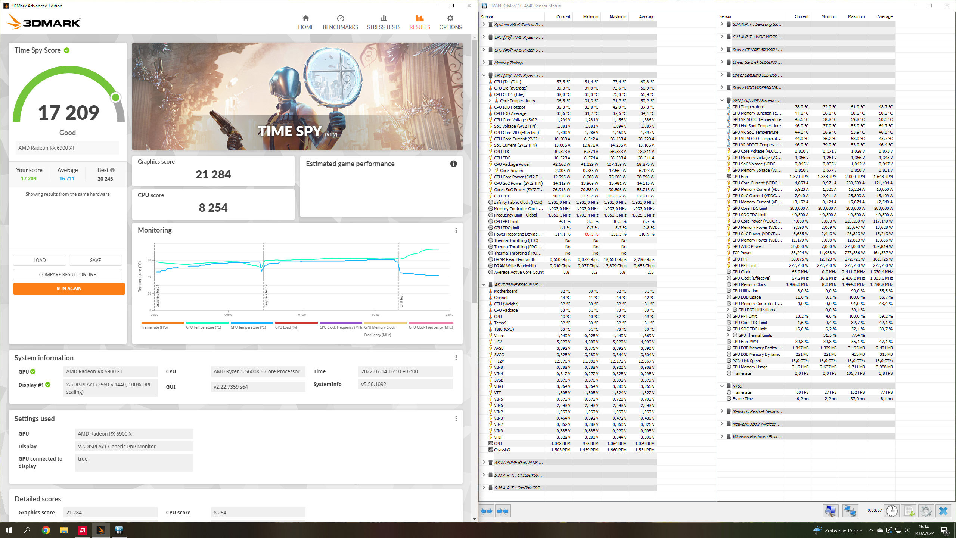Viewport: 956px width, 560px height.
Task: Click the blue X close sensors icon
Action: click(x=943, y=511)
